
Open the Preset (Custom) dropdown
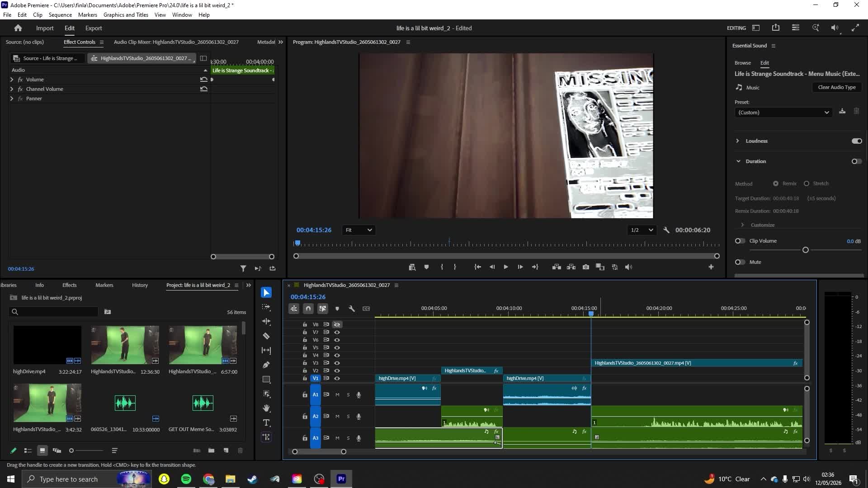click(x=783, y=113)
